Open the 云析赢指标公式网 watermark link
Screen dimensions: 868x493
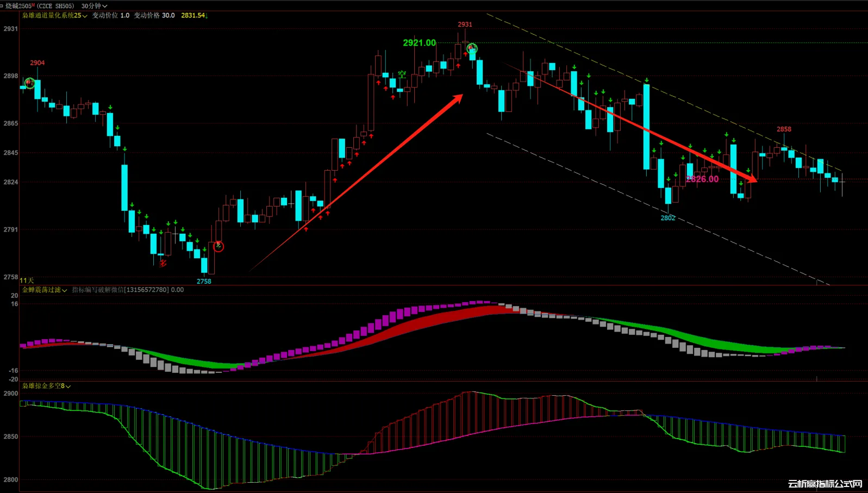825,484
